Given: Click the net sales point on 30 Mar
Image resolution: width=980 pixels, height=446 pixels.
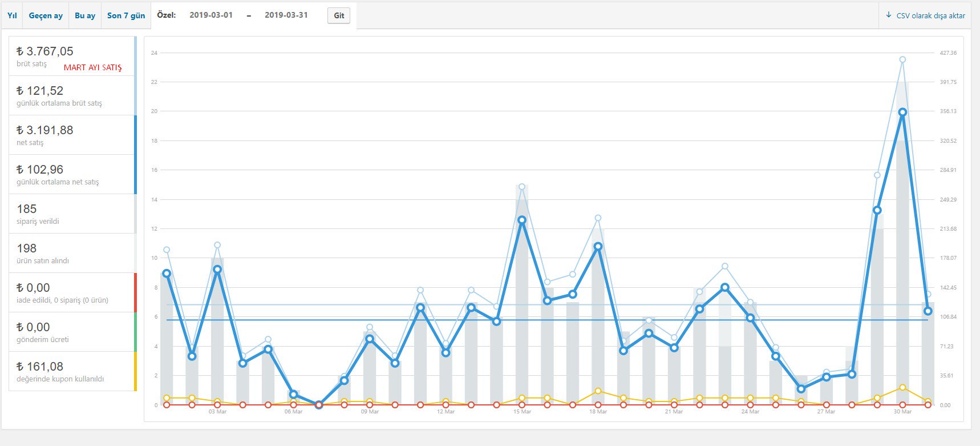Looking at the screenshot, I should click(902, 112).
